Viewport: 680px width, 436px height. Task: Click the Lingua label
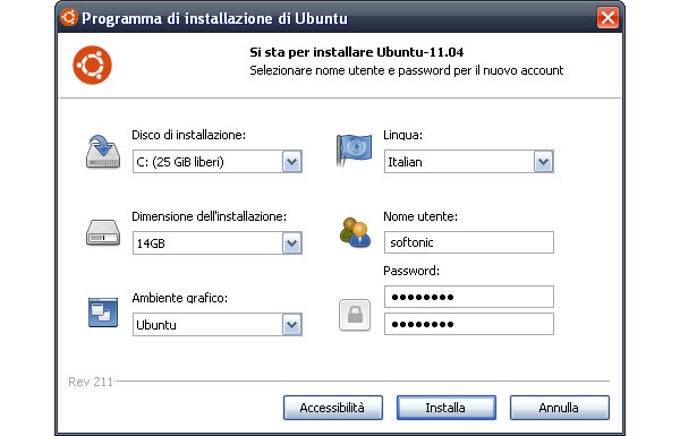point(403,135)
